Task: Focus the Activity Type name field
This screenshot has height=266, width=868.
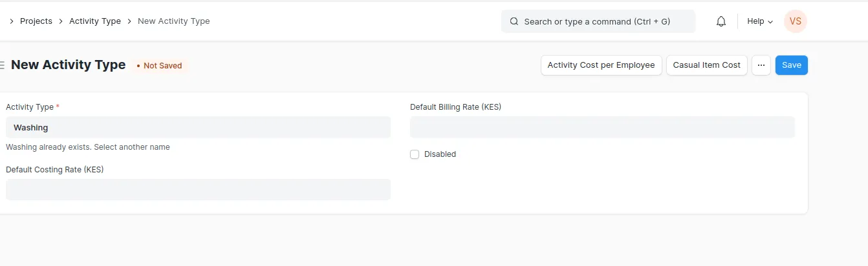Action: point(198,127)
